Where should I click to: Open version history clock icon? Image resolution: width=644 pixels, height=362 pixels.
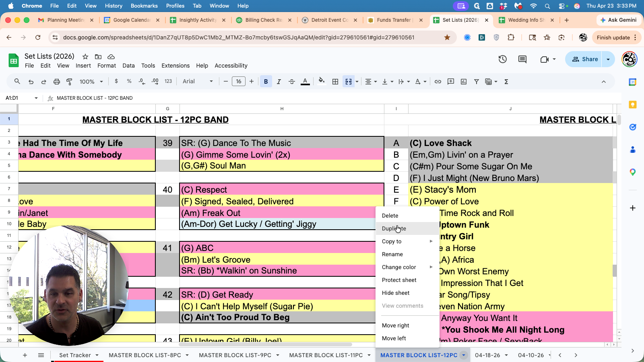pos(502,59)
